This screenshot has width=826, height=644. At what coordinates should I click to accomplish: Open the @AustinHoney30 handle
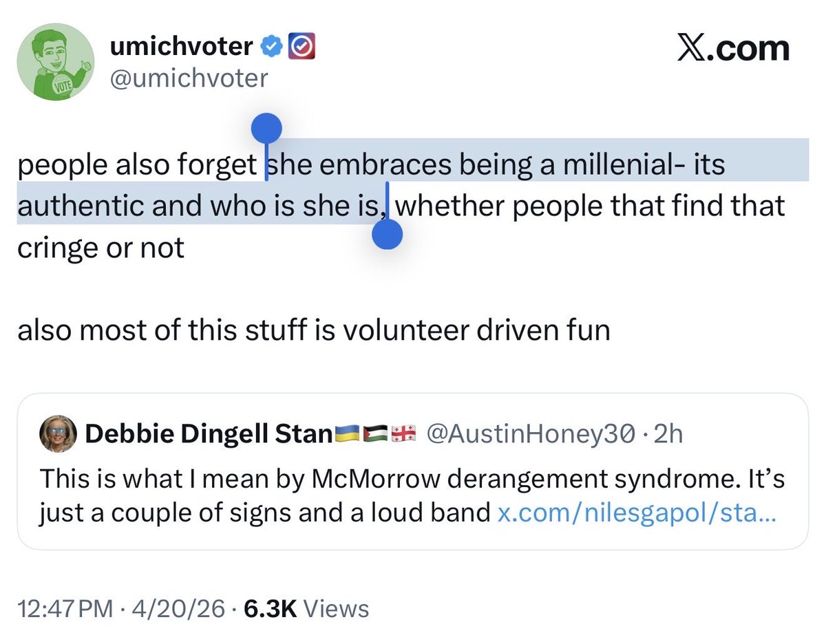530,433
